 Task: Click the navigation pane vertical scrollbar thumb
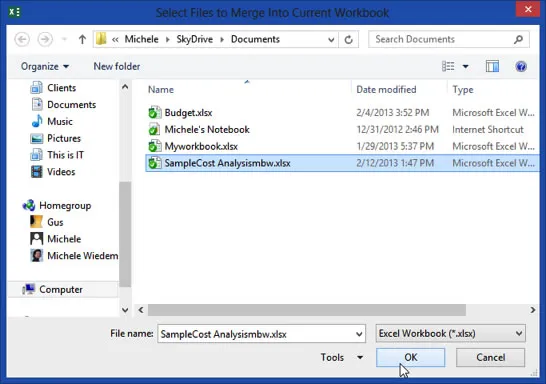point(125,234)
